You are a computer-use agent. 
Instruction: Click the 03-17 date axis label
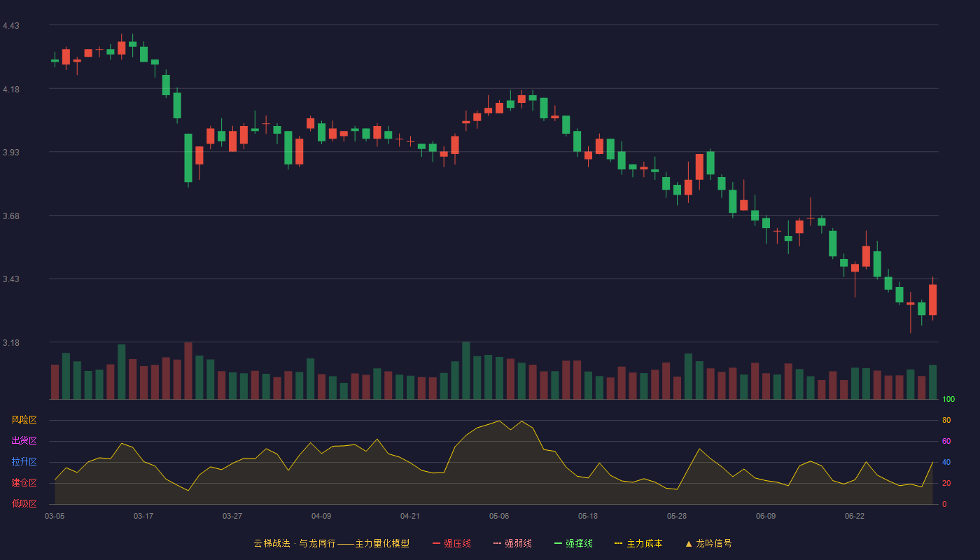coord(143,516)
